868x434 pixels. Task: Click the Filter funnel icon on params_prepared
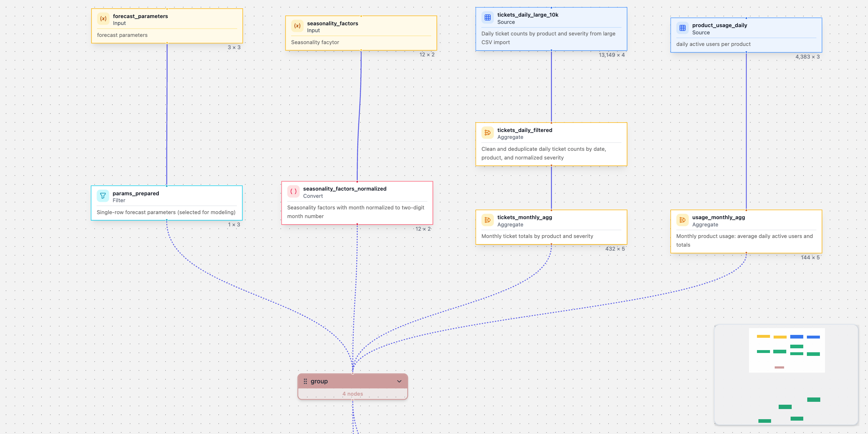(103, 196)
